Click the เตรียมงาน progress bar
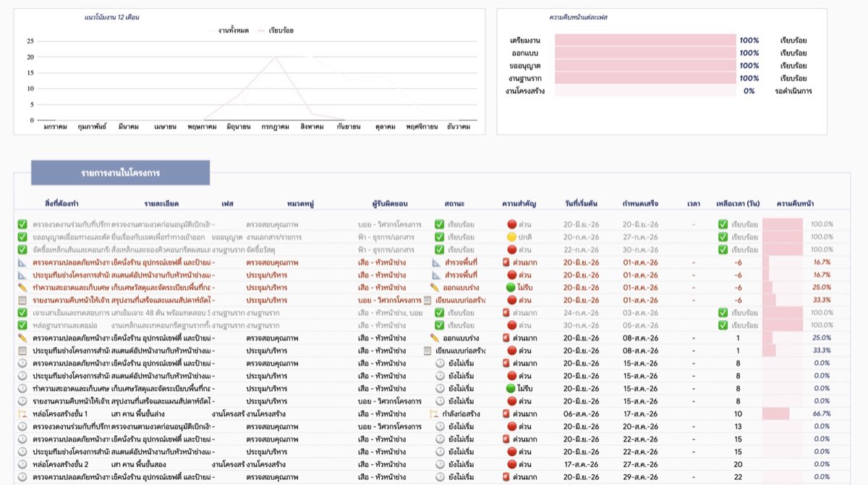The height and width of the screenshot is (485, 868). [x=646, y=40]
